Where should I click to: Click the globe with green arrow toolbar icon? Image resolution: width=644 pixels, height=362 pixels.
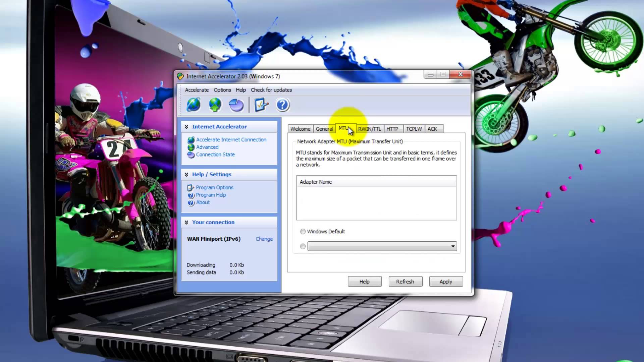215,105
